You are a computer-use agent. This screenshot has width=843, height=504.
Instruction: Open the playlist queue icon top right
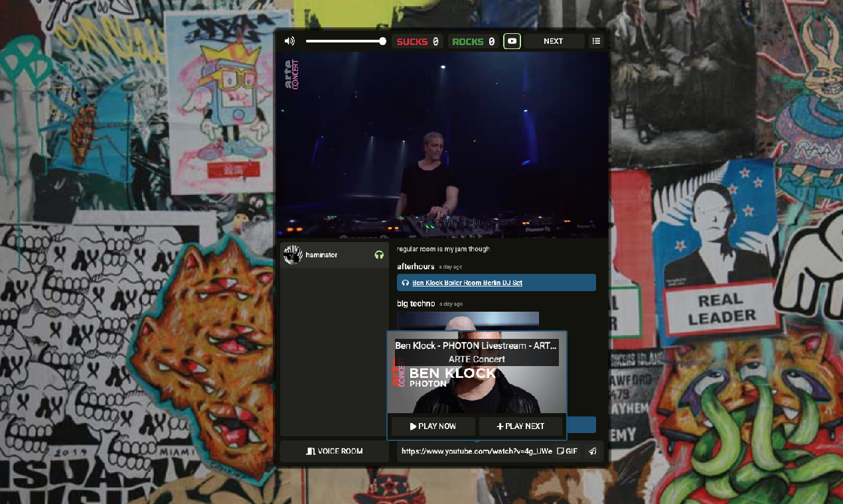pos(596,40)
